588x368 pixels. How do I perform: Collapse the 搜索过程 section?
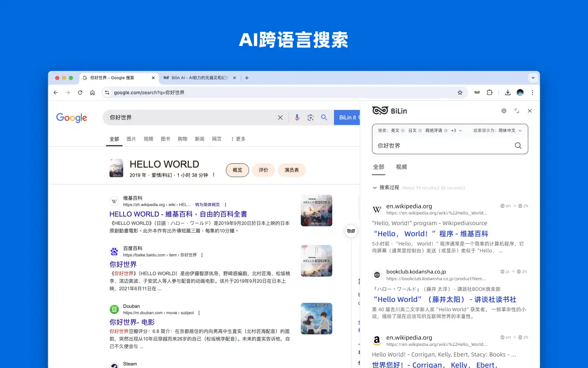(375, 187)
